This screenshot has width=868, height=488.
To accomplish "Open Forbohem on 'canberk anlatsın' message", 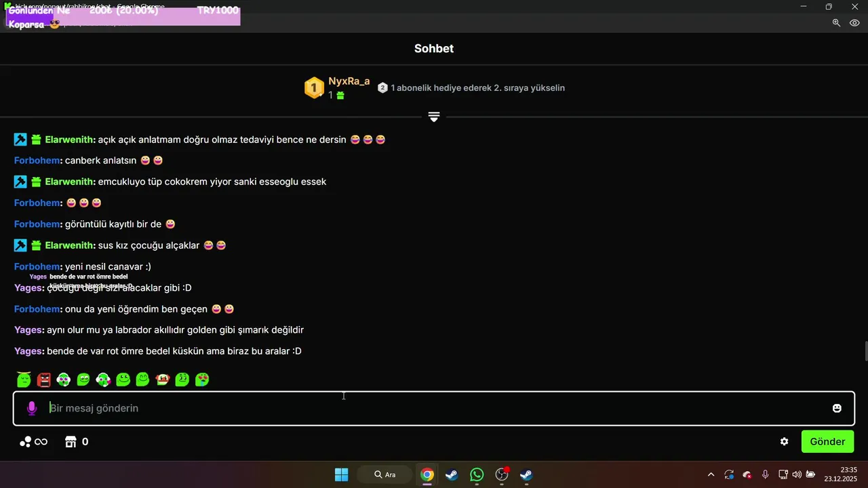I will 38,161.
